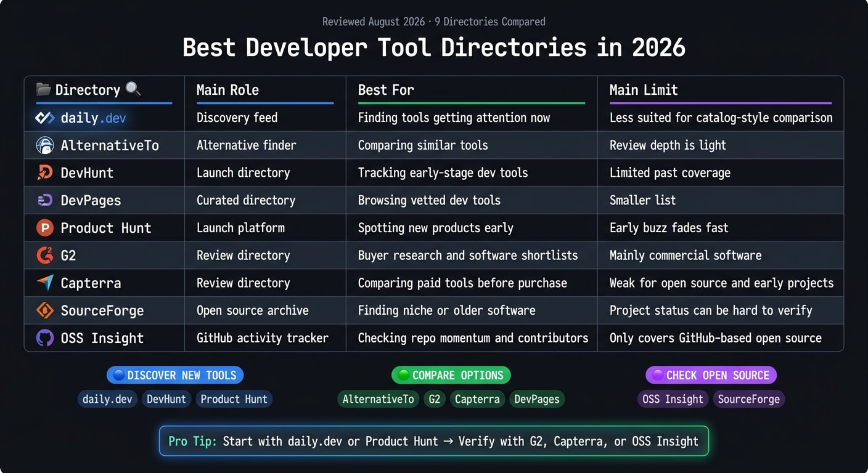
Task: Select the Compare Options badge
Action: [x=451, y=375]
